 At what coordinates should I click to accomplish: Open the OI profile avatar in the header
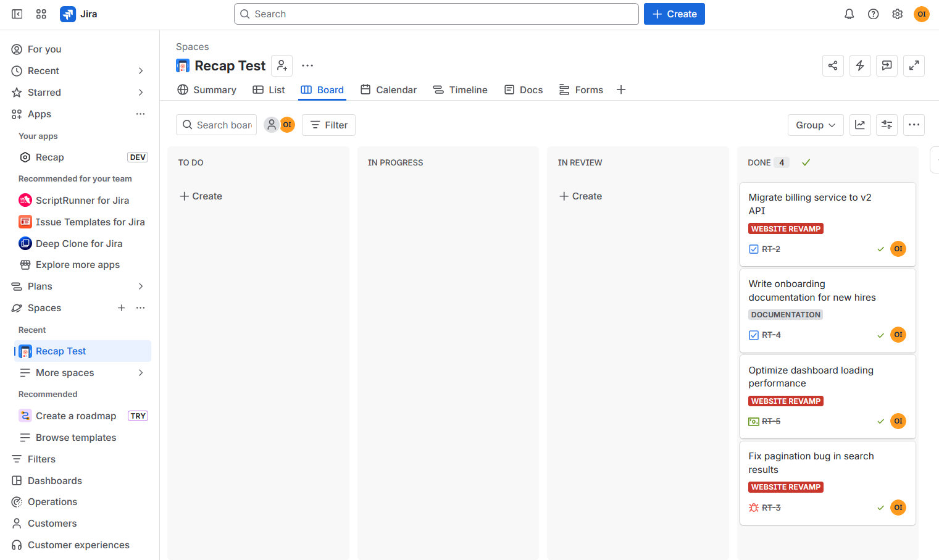922,14
